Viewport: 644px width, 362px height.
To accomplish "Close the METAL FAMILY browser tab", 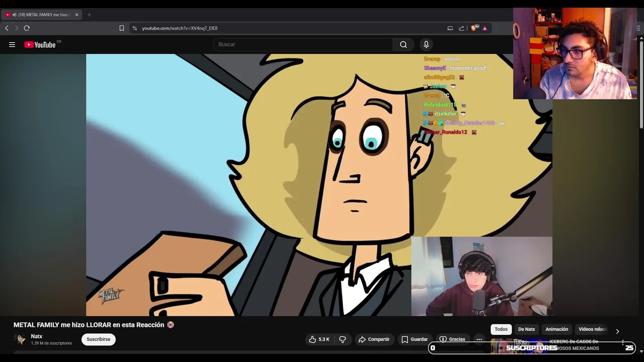I will coord(76,15).
